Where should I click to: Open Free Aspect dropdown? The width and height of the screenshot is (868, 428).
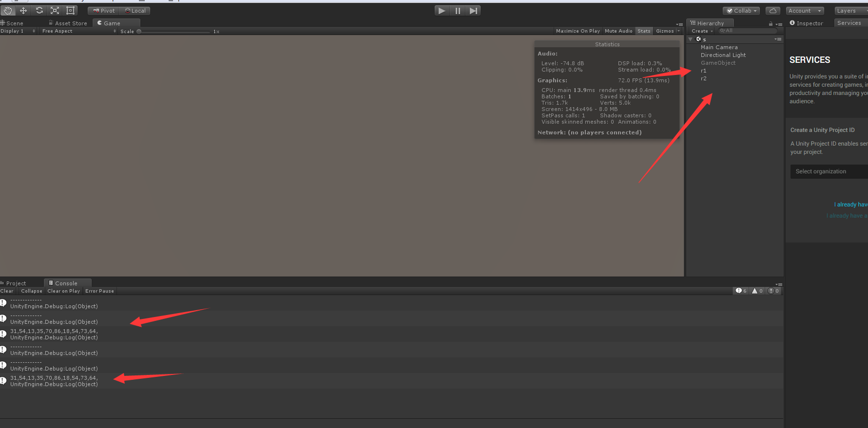point(79,31)
